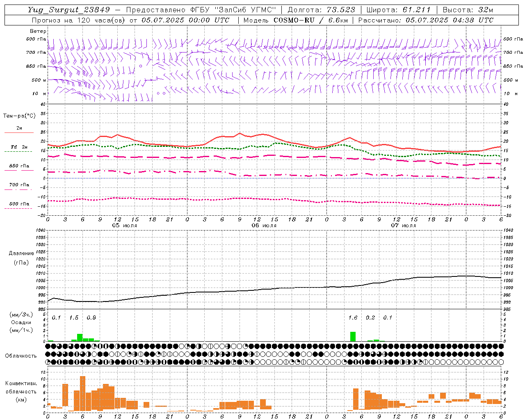525x420 pixels.
Task: Click the dotted 500 гПа temperature legend line
Action: [x=18, y=208]
